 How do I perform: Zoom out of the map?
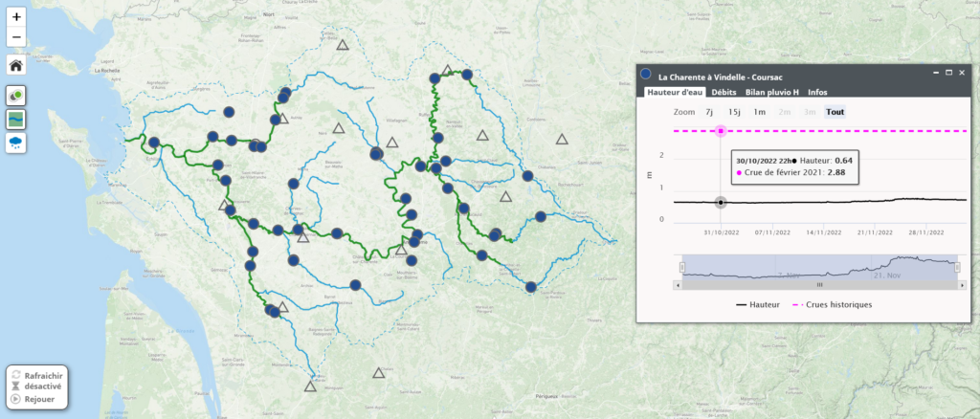coord(16,38)
